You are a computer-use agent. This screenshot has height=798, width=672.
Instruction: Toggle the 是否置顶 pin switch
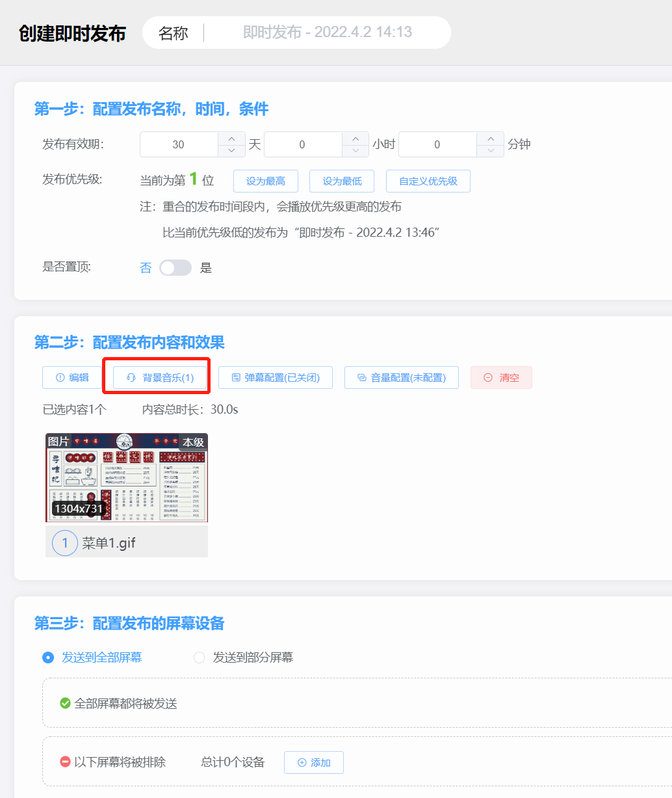click(x=175, y=268)
